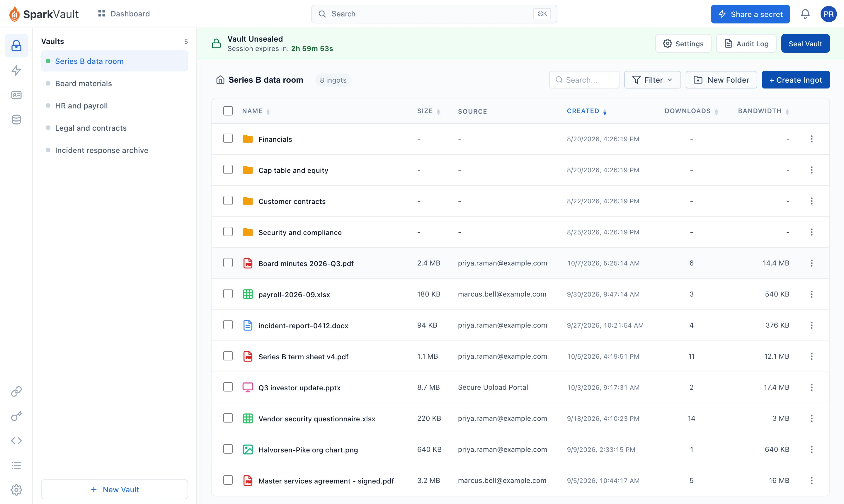Screen dimensions: 844x504
Task: Open the Incident response archive vault
Action: pos(115,150)
